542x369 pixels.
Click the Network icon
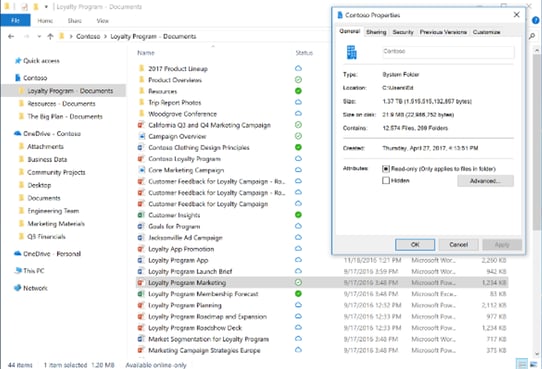tap(18, 287)
